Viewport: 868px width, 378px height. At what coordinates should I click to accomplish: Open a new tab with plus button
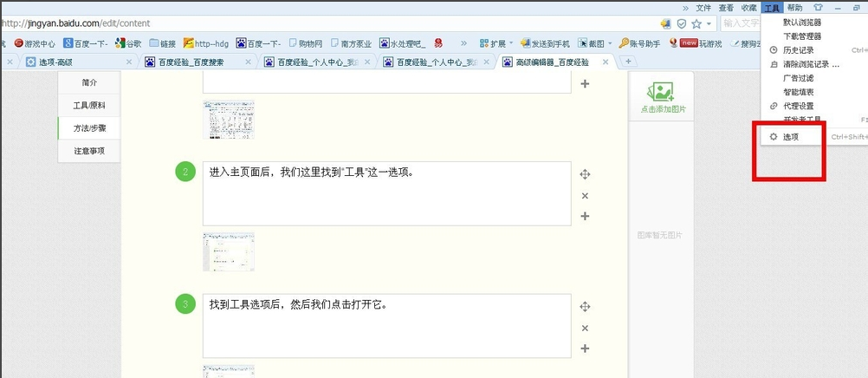(x=628, y=62)
